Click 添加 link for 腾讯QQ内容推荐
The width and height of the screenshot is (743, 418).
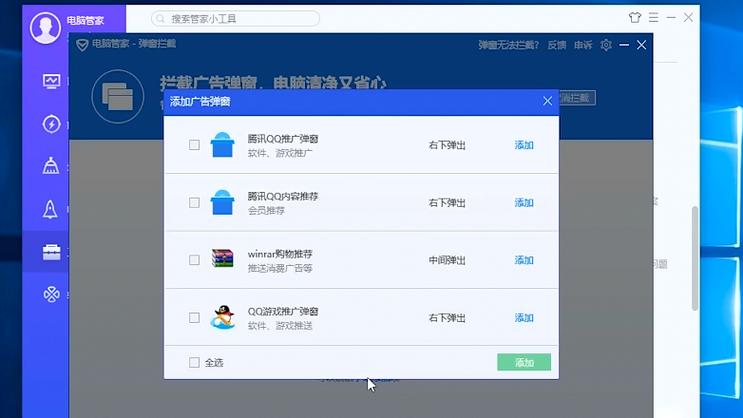524,203
